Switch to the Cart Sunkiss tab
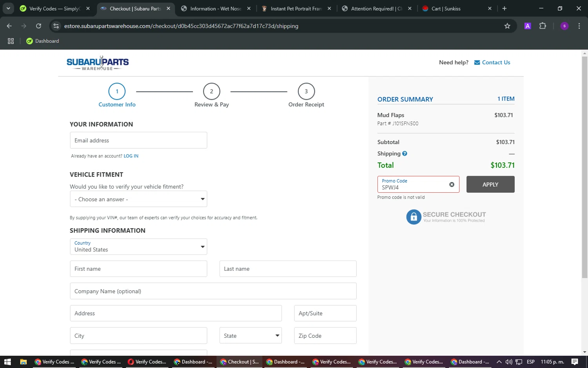The image size is (588, 368). click(x=457, y=8)
